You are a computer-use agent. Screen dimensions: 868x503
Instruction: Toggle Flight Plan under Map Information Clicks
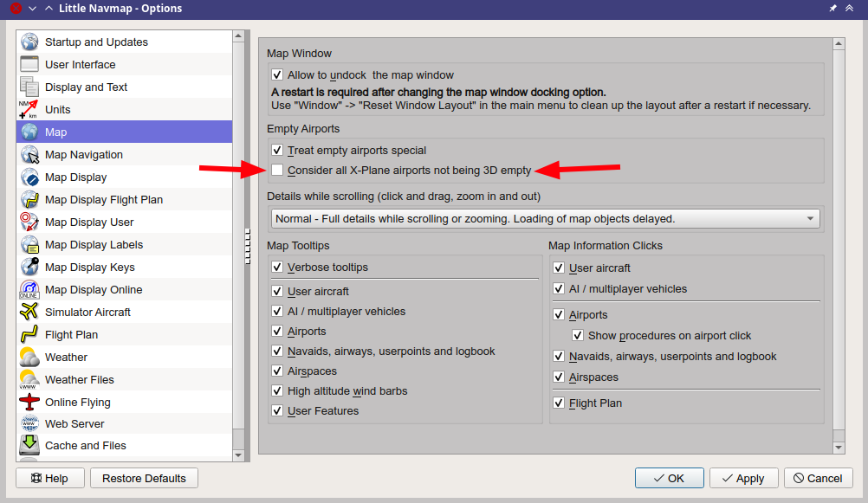pyautogui.click(x=559, y=403)
